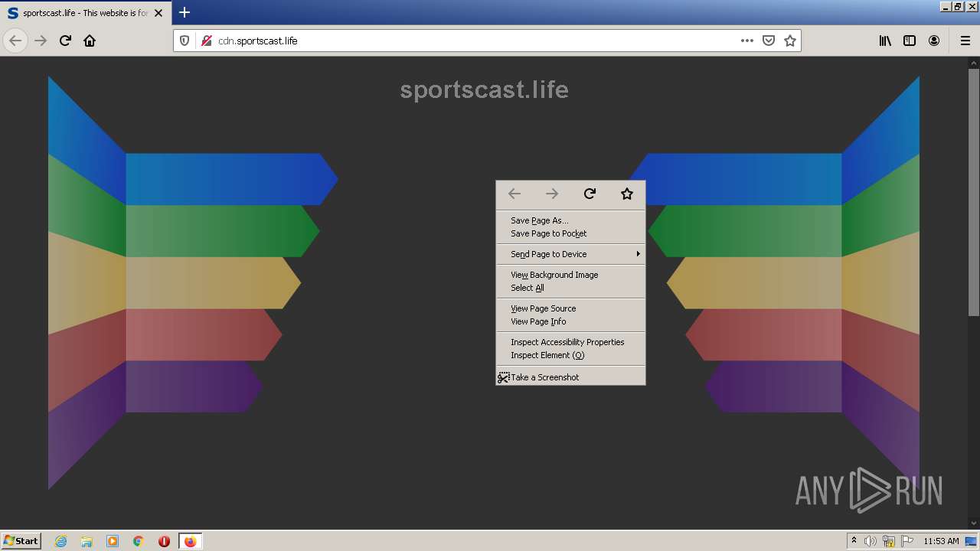980x551 pixels.
Task: Choose Save Page As... from context menu
Action: 570,220
